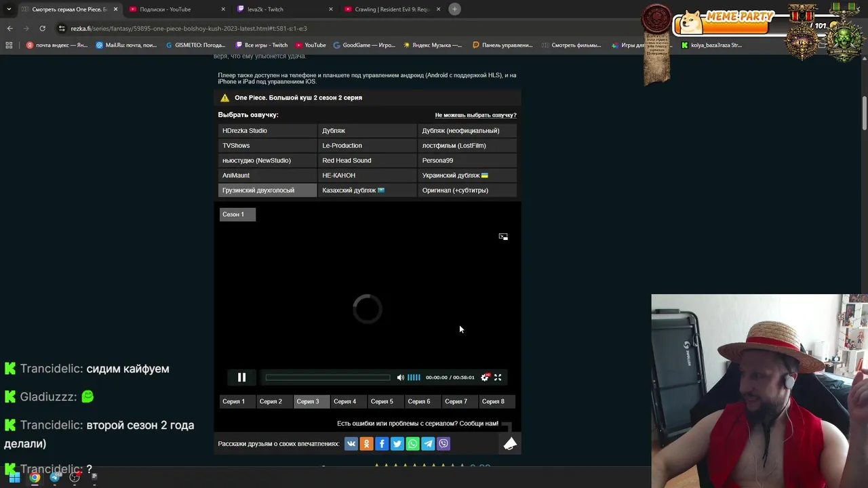The image size is (868, 488).
Task: Open the tab search dropdown arrow
Action: coord(8,9)
